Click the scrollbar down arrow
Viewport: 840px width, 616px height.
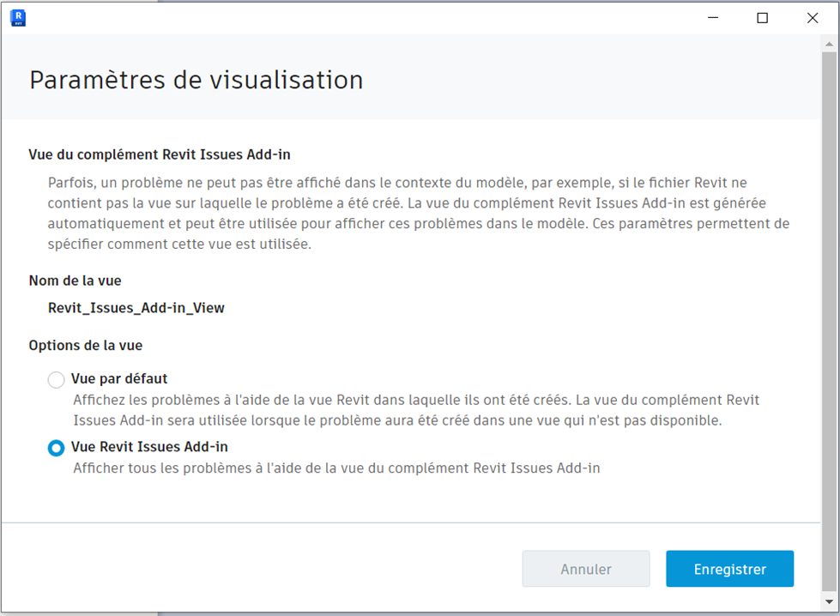830,601
